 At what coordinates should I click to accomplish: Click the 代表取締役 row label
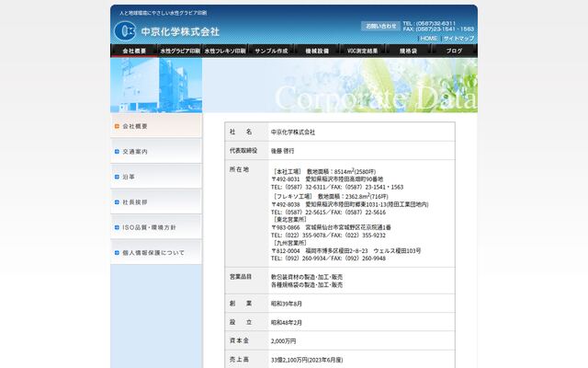pyautogui.click(x=243, y=151)
